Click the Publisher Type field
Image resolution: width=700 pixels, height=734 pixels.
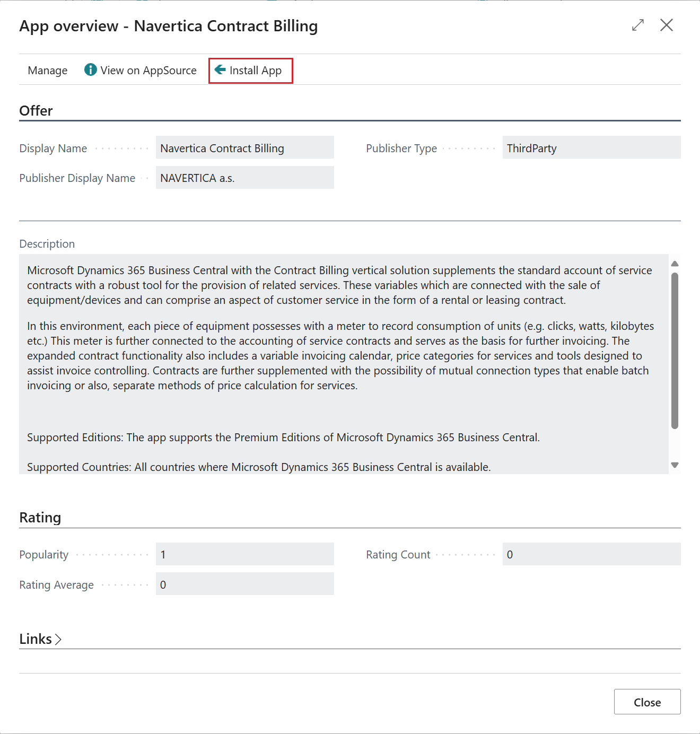(591, 148)
